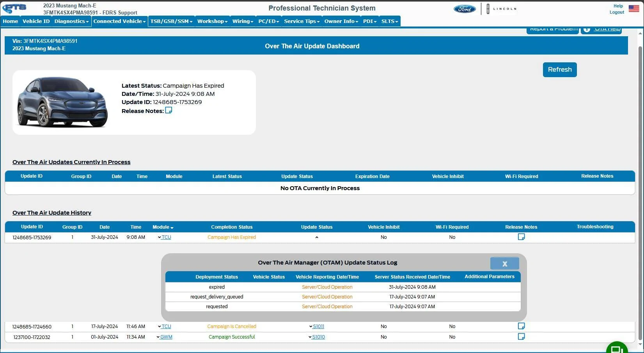Open the SLTS menu
Screen dimensions: 644x353
[390, 21]
